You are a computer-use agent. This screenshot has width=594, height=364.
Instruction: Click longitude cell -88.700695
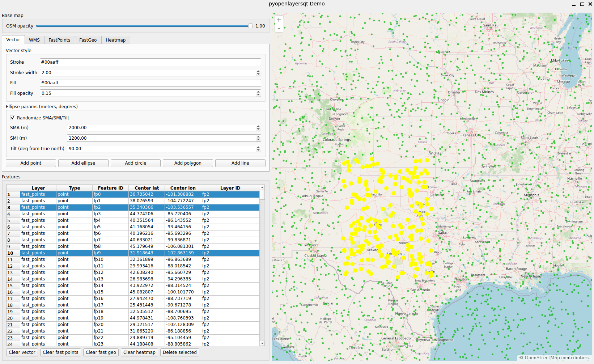(x=183, y=312)
